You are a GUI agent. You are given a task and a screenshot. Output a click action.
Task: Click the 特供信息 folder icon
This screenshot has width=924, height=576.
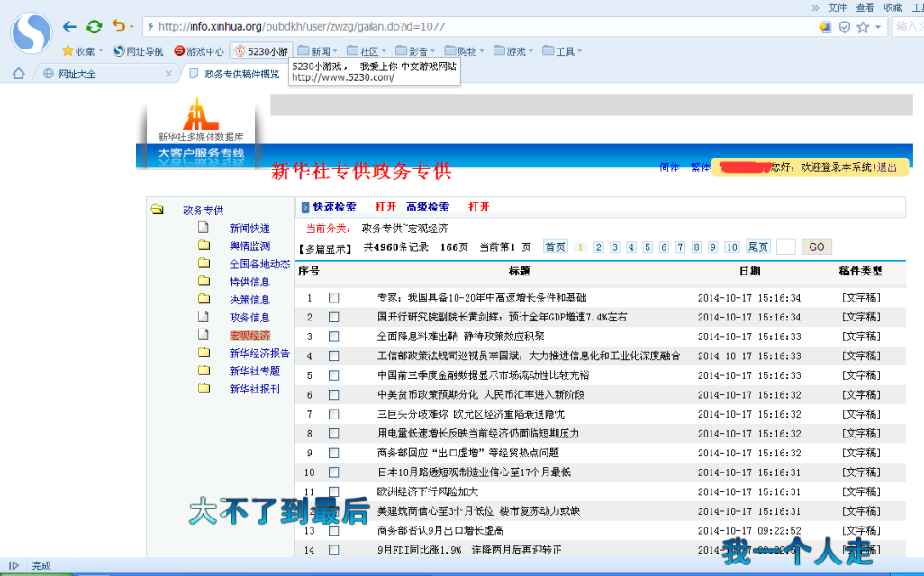coord(204,280)
